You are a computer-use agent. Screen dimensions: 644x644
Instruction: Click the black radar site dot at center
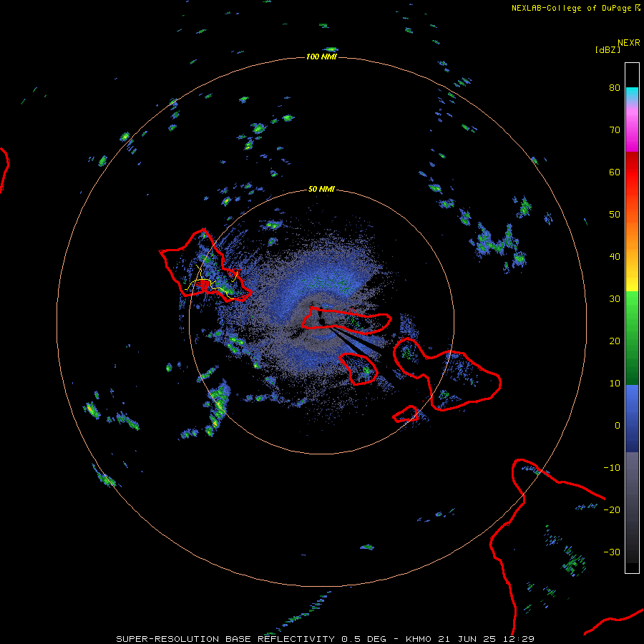pos(322,321)
